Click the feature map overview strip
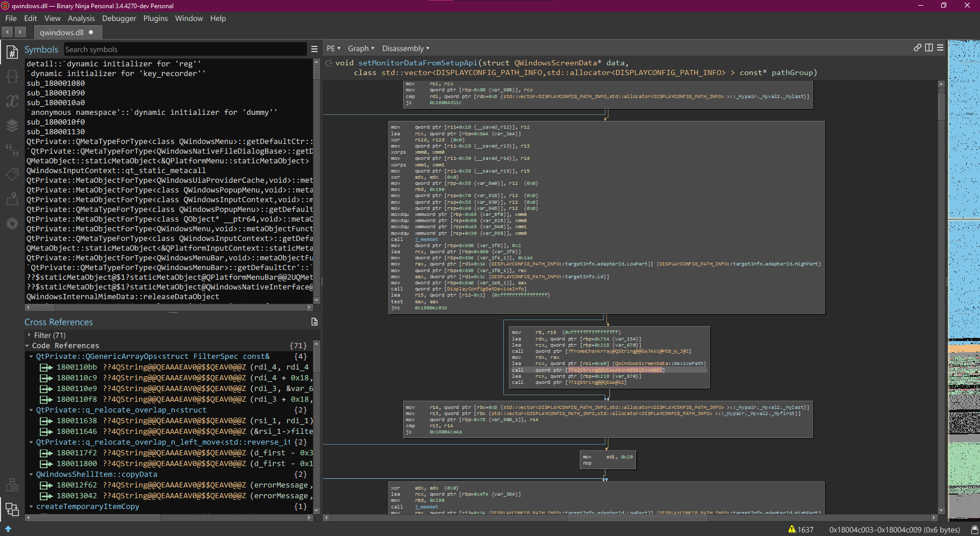Viewport: 980px width, 536px height. [x=964, y=278]
